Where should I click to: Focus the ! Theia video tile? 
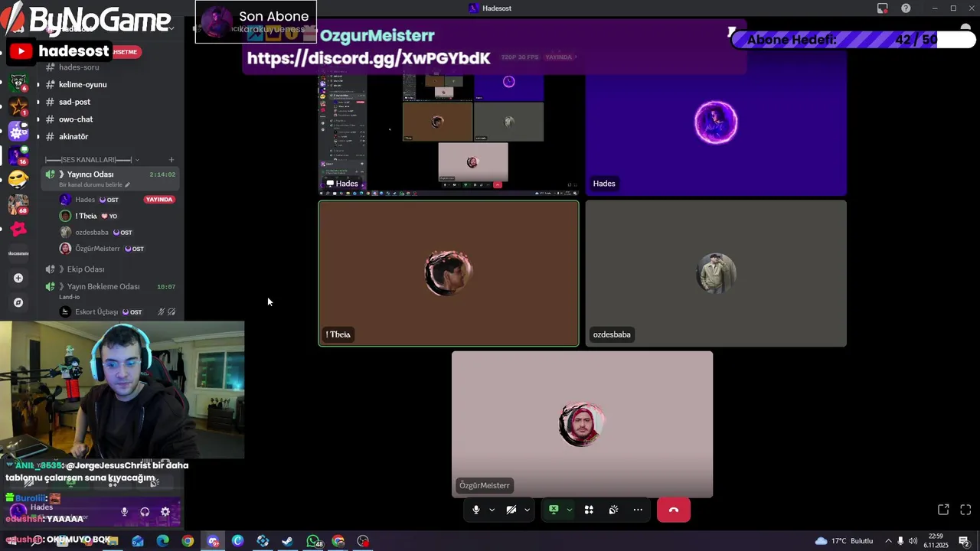449,273
